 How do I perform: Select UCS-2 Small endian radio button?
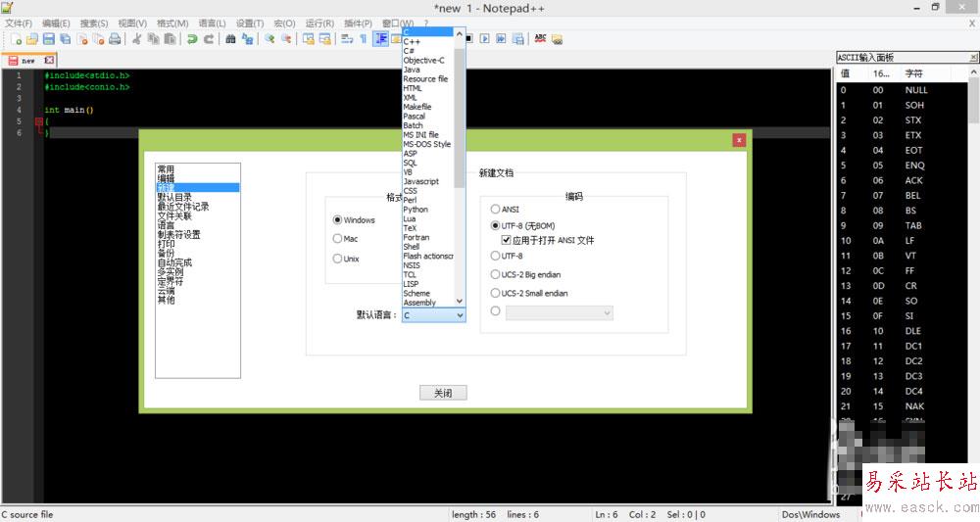(x=495, y=293)
